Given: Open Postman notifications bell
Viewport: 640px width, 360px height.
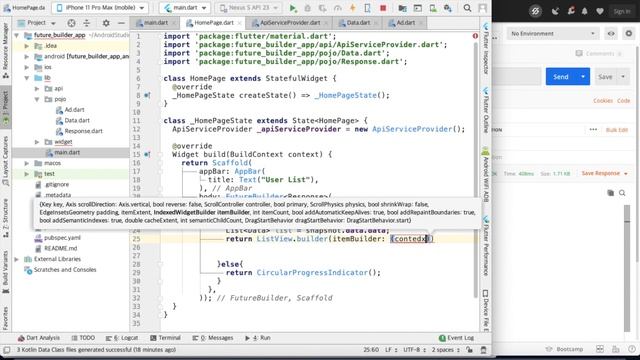Looking at the screenshot, I should (x=585, y=11).
